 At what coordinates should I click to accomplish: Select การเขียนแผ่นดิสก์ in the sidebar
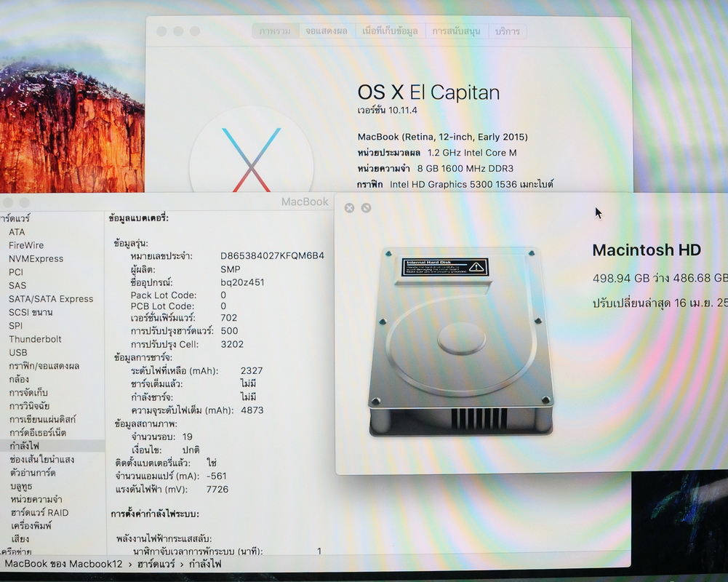[x=43, y=420]
